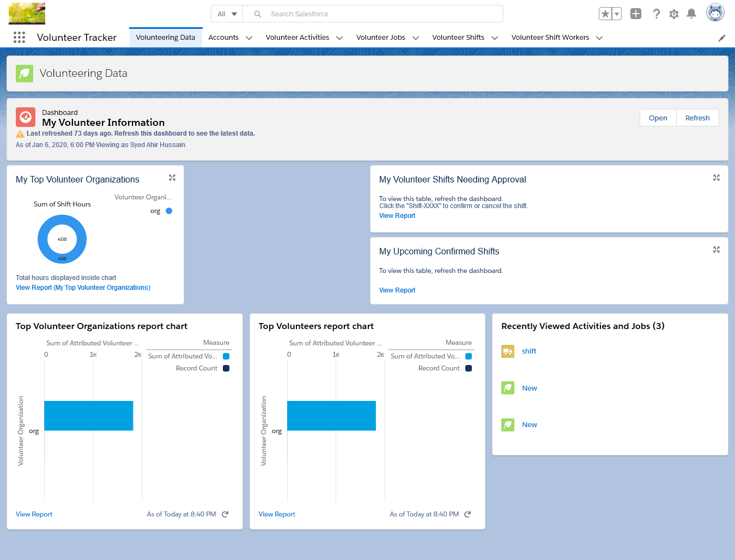Click the blue Sum of Attributed legend swatch

pyautogui.click(x=227, y=356)
